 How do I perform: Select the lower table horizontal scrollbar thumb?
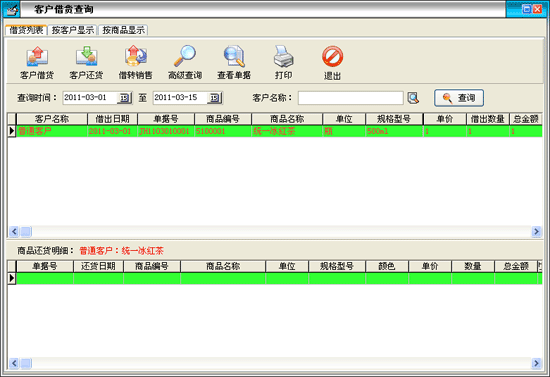26,363
